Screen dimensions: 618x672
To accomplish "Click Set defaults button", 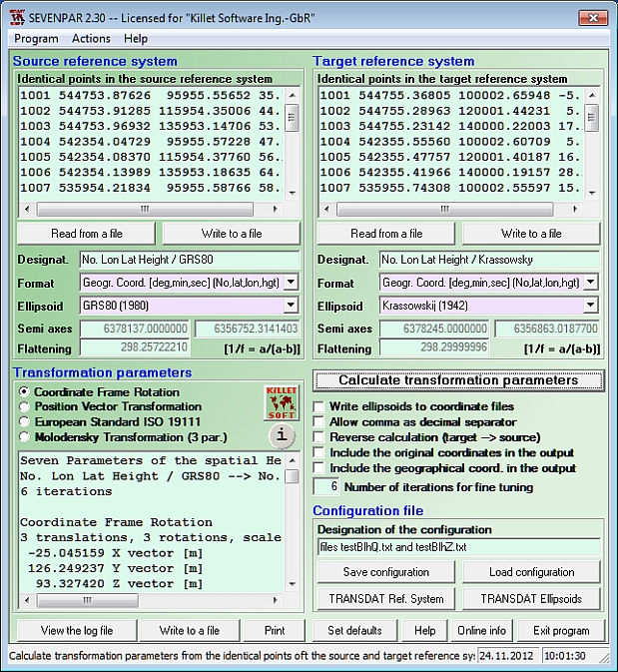I will (x=354, y=630).
